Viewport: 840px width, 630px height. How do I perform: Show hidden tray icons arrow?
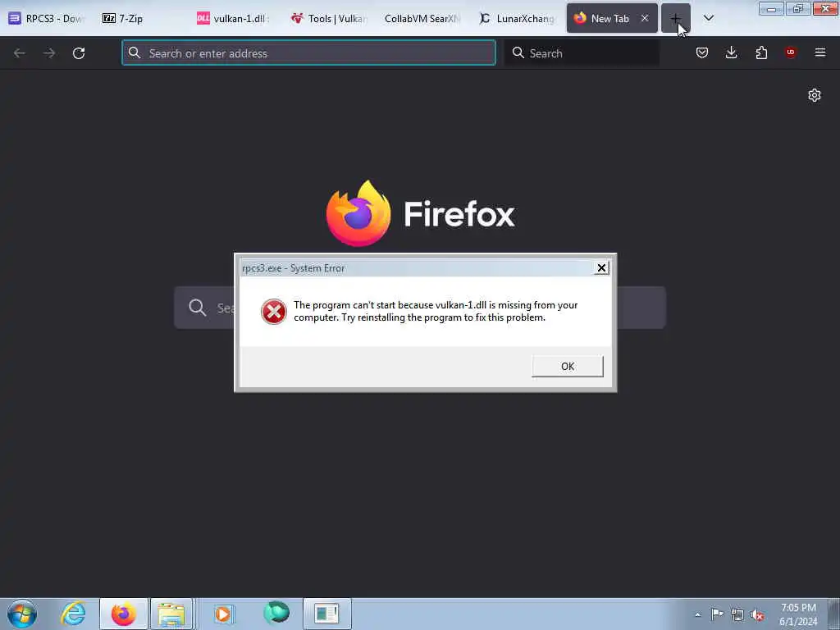(697, 614)
